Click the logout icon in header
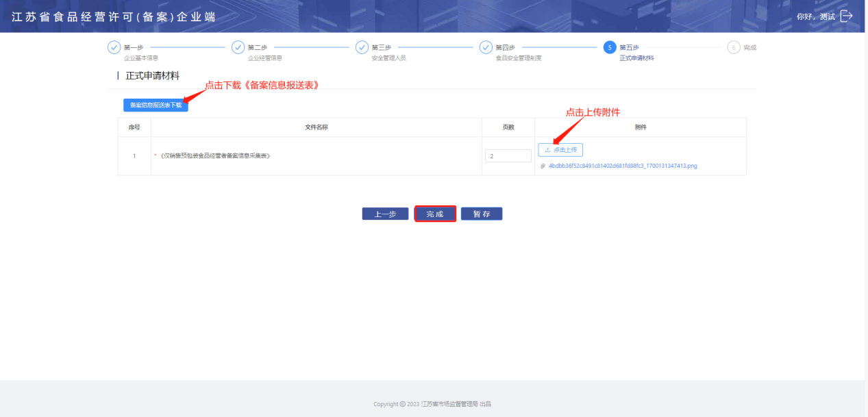 pos(846,16)
